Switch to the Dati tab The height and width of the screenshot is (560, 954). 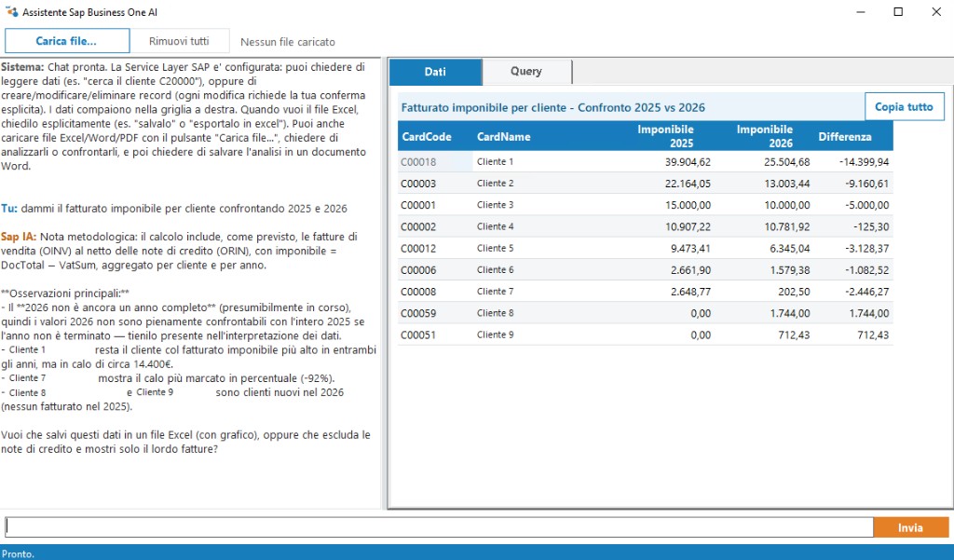[x=435, y=72]
